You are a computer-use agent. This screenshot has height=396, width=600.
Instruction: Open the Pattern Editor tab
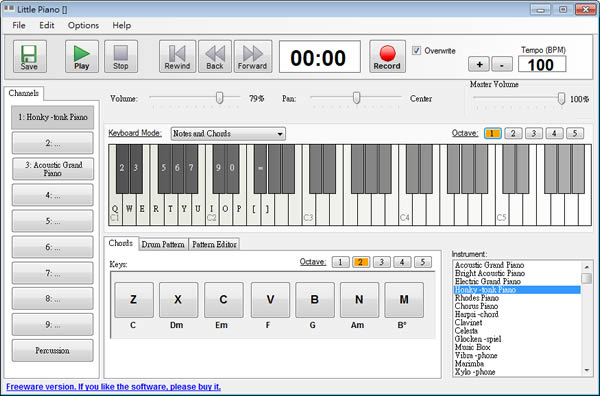point(214,244)
